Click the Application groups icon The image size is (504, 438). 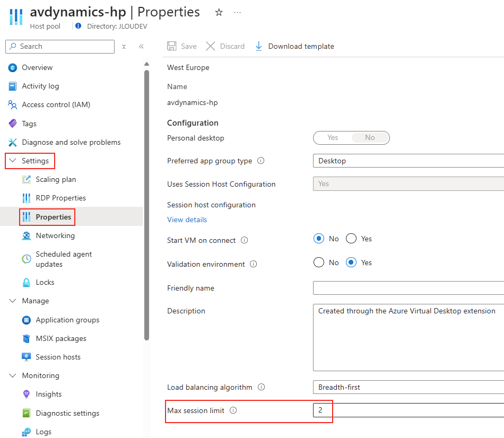point(27,320)
